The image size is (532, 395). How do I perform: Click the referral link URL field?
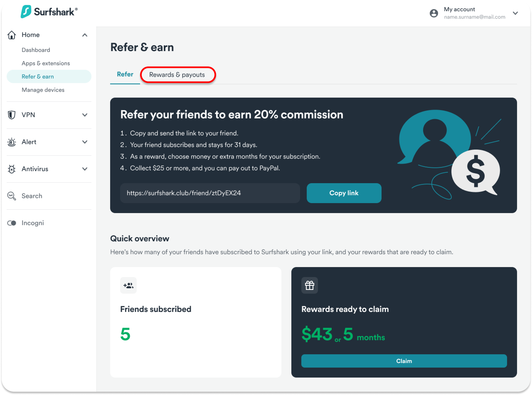210,193
